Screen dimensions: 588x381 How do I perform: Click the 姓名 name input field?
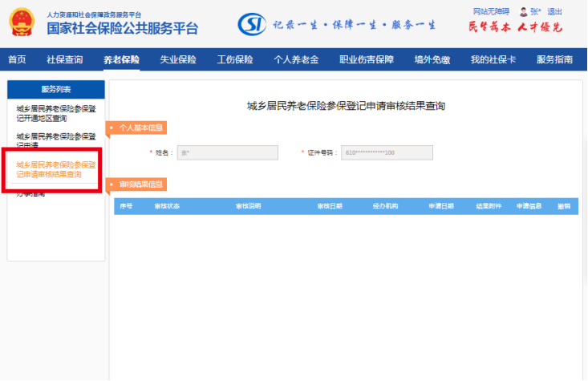click(x=227, y=152)
